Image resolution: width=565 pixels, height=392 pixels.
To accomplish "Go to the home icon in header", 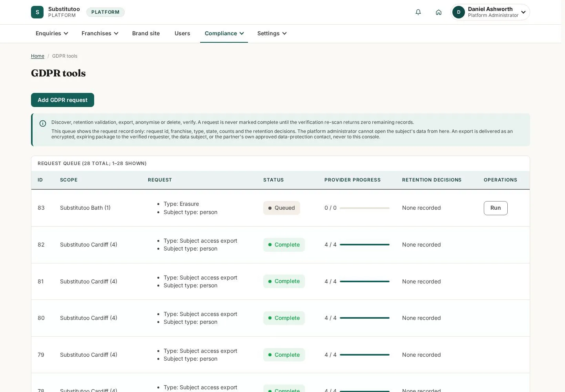I will (x=439, y=12).
